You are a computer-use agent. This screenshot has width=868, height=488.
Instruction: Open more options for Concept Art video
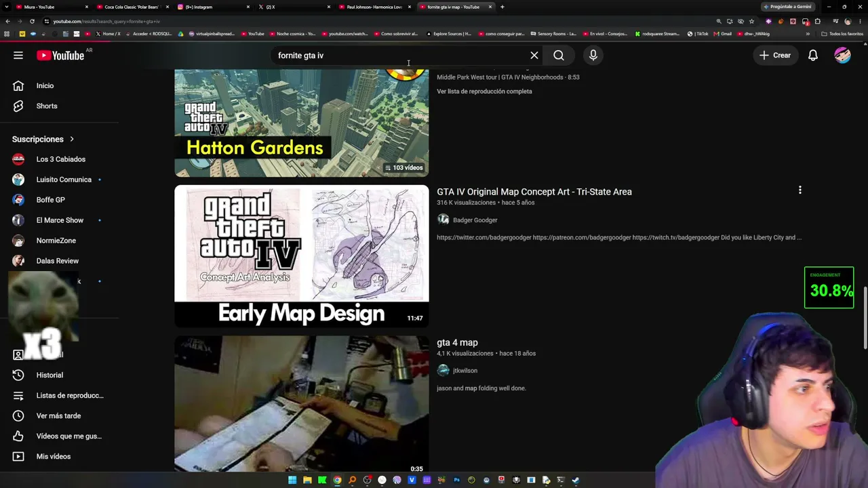(x=800, y=190)
